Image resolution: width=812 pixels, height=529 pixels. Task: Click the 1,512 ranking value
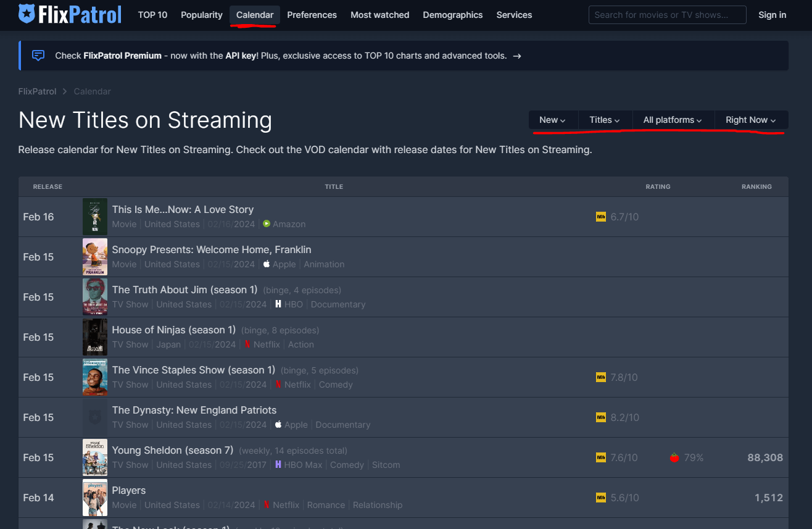click(769, 498)
